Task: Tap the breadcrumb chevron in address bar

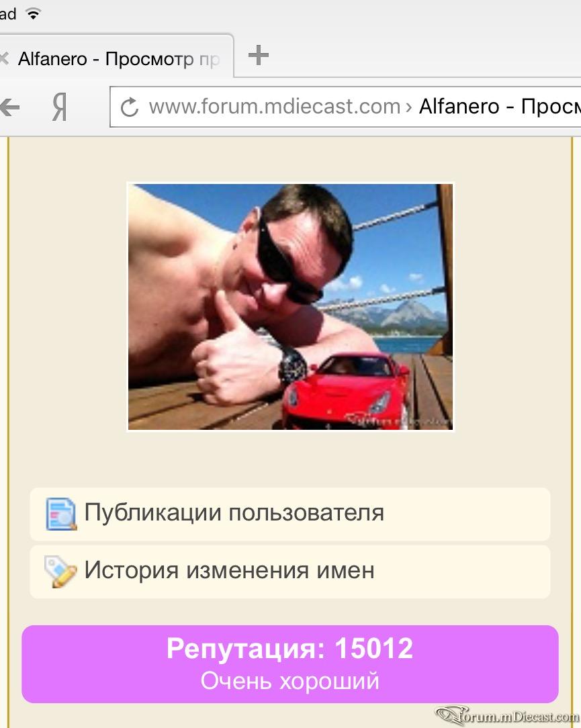Action: pyautogui.click(x=408, y=107)
